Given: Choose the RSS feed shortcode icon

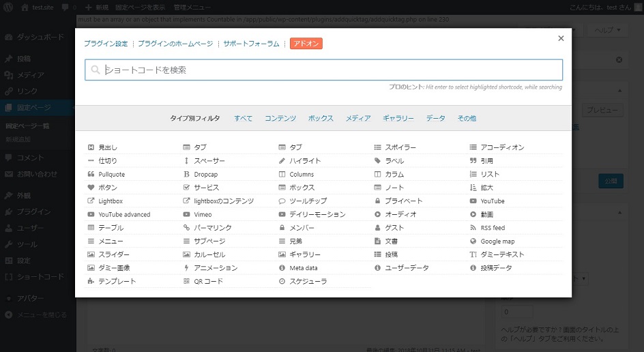Looking at the screenshot, I should 473,228.
